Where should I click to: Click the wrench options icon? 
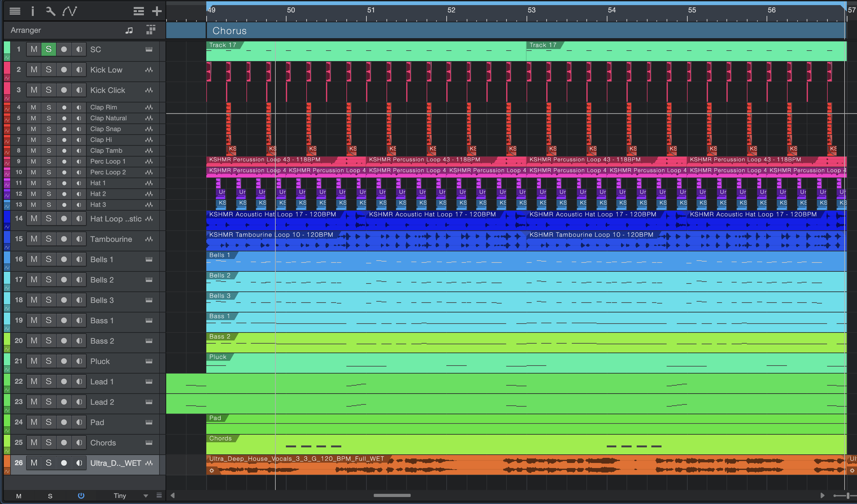(x=50, y=11)
